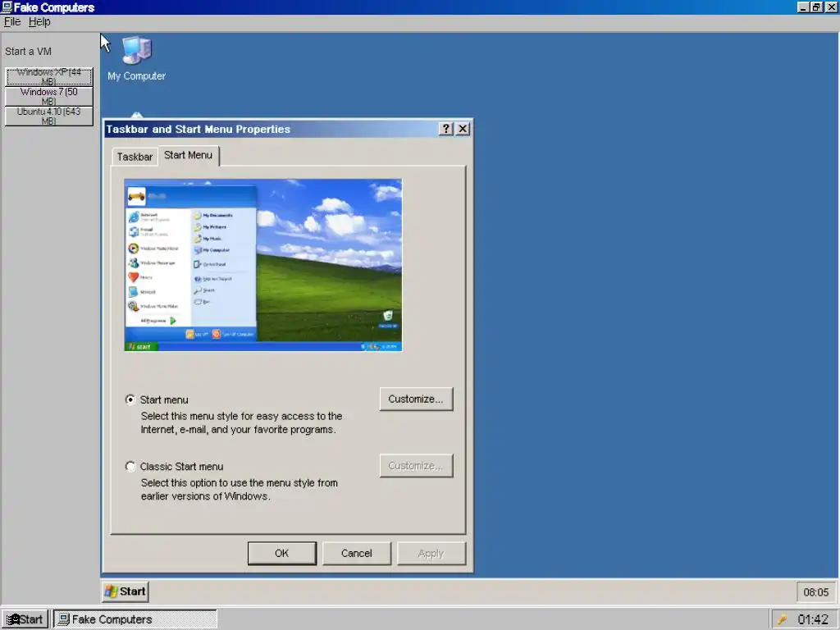This screenshot has width=840, height=630.
Task: Click the help question mark button in dialog
Action: pos(445,129)
